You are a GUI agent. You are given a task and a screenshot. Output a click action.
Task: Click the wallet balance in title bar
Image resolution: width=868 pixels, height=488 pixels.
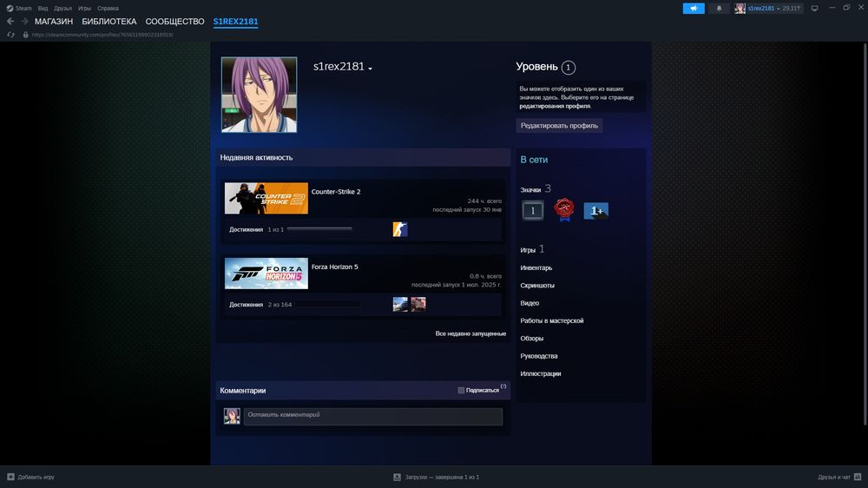792,9
